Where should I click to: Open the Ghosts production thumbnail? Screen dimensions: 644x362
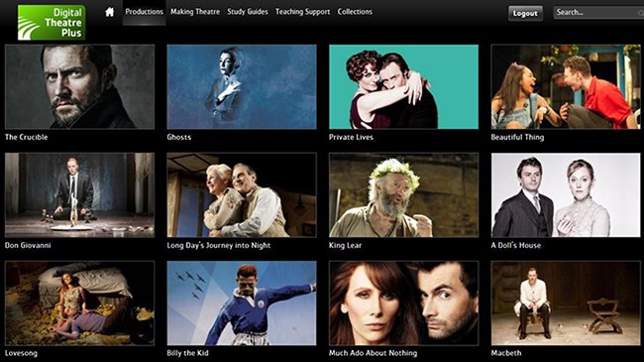point(242,87)
